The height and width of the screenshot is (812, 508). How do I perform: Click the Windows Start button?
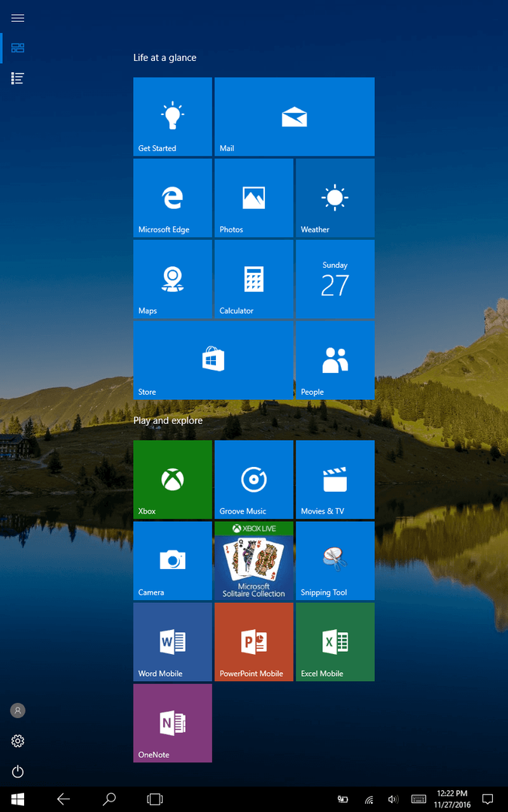click(x=17, y=799)
